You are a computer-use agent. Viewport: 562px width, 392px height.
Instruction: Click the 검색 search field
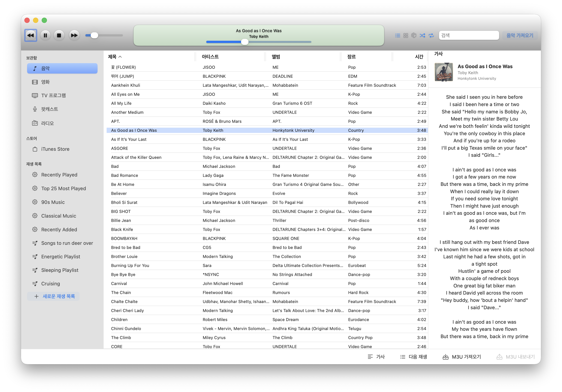point(469,35)
